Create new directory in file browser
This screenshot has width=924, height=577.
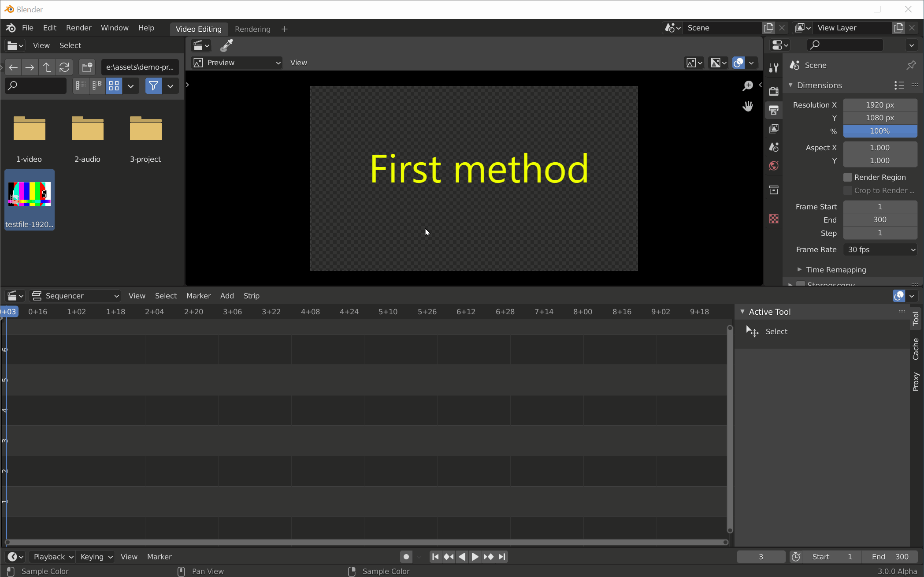click(87, 67)
